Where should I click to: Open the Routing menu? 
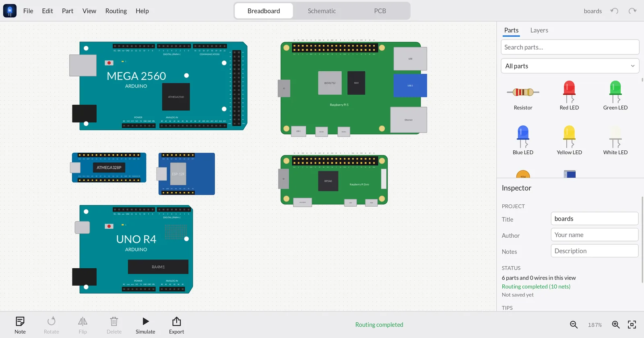pyautogui.click(x=116, y=11)
